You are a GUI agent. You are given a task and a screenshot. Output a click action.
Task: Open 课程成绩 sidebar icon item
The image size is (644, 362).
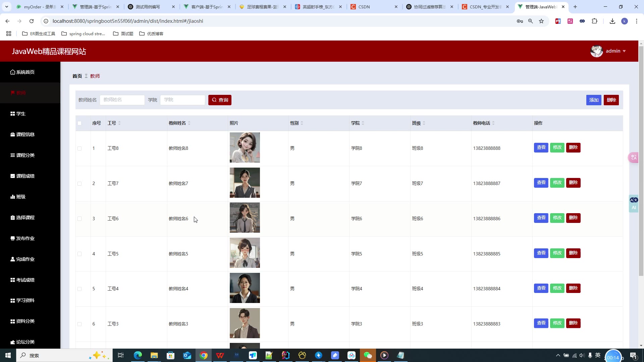12,176
